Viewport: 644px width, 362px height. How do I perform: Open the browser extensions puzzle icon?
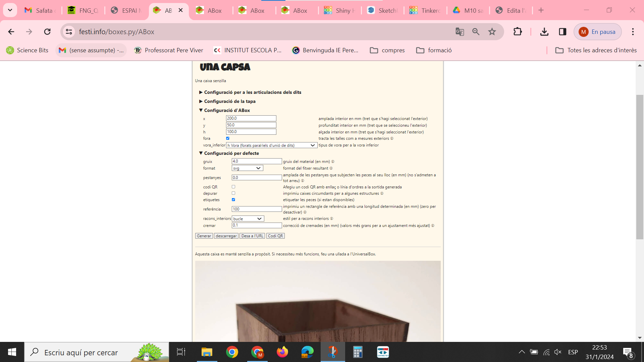coord(518,32)
